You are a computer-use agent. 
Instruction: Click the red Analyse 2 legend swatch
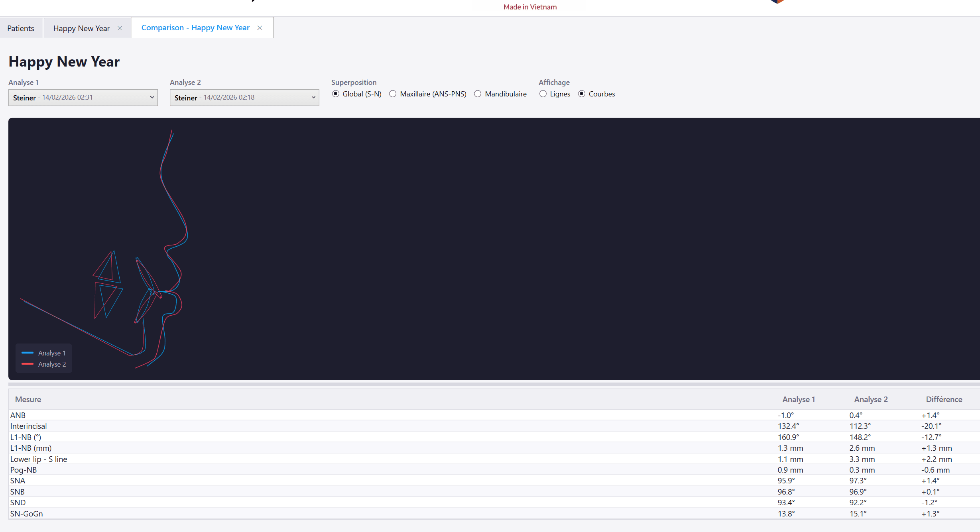[28, 364]
